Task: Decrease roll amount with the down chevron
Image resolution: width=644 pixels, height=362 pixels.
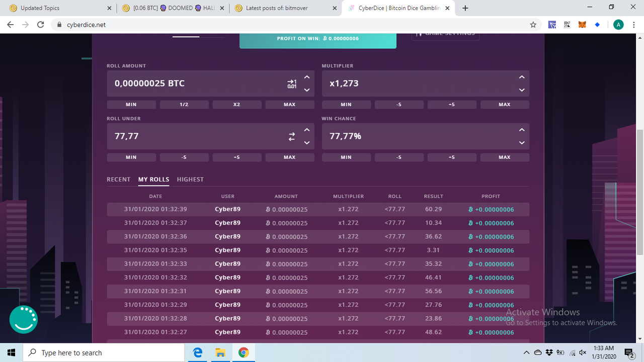Action: (307, 90)
